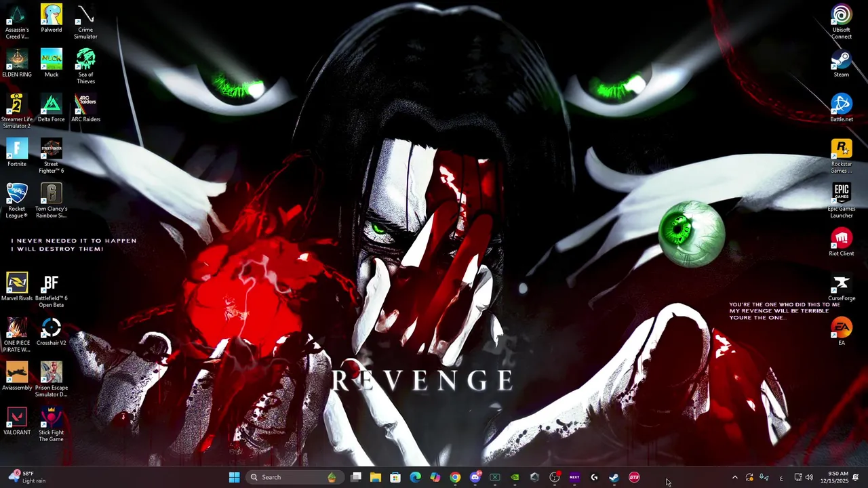868x488 pixels.
Task: Switch to Google Chrome in taskbar
Action: [455, 477]
